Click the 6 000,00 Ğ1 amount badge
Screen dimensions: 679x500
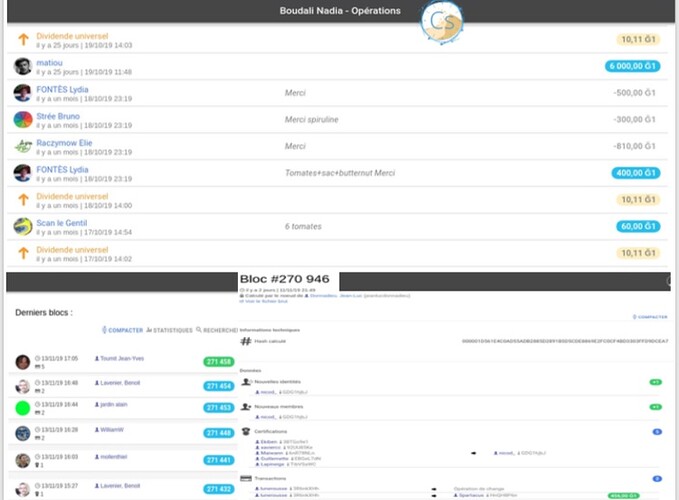pos(633,66)
